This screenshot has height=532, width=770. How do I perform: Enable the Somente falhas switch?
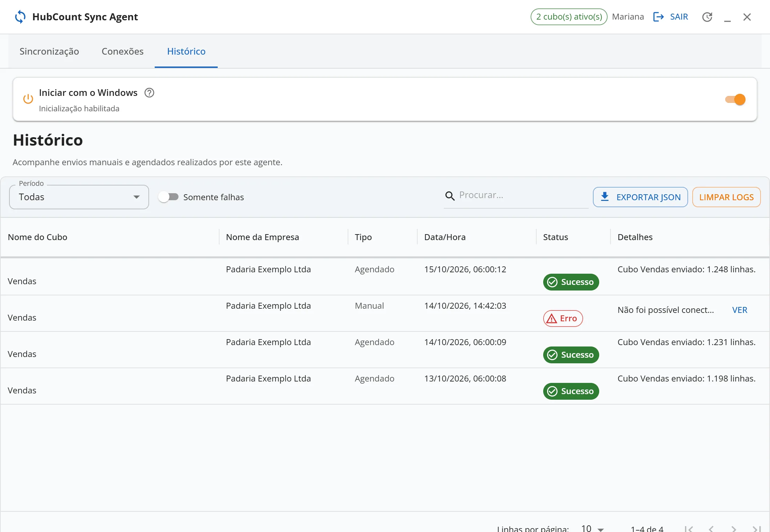tap(168, 197)
